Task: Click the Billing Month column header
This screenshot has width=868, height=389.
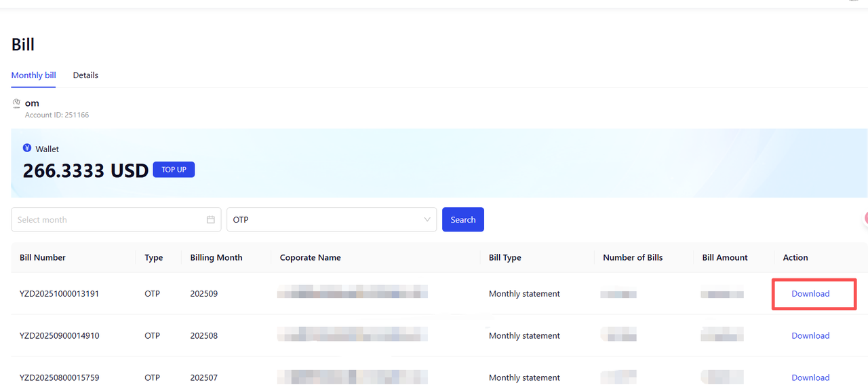Action: click(216, 258)
